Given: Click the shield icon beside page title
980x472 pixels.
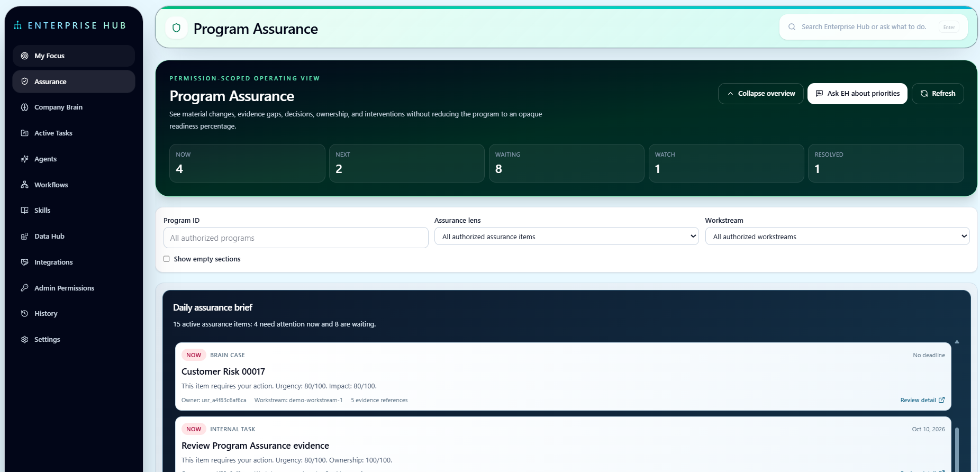Looking at the screenshot, I should (177, 28).
